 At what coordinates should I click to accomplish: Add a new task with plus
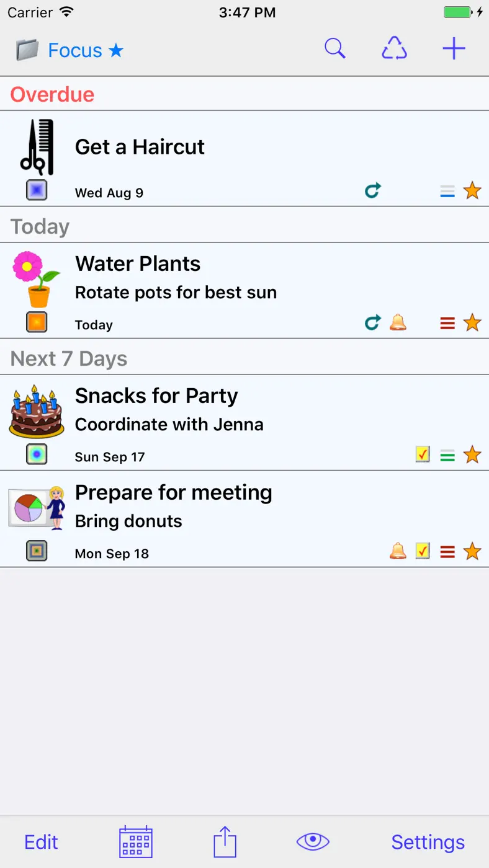[x=454, y=48]
